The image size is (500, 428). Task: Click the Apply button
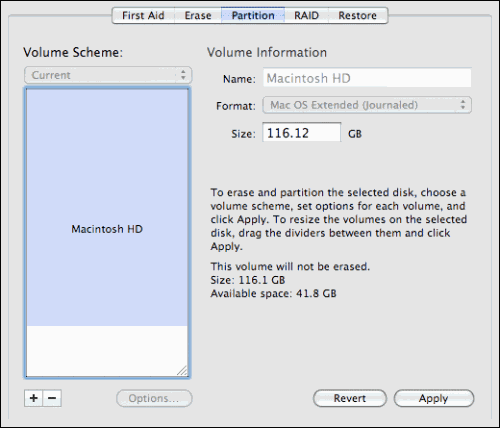pos(434,398)
